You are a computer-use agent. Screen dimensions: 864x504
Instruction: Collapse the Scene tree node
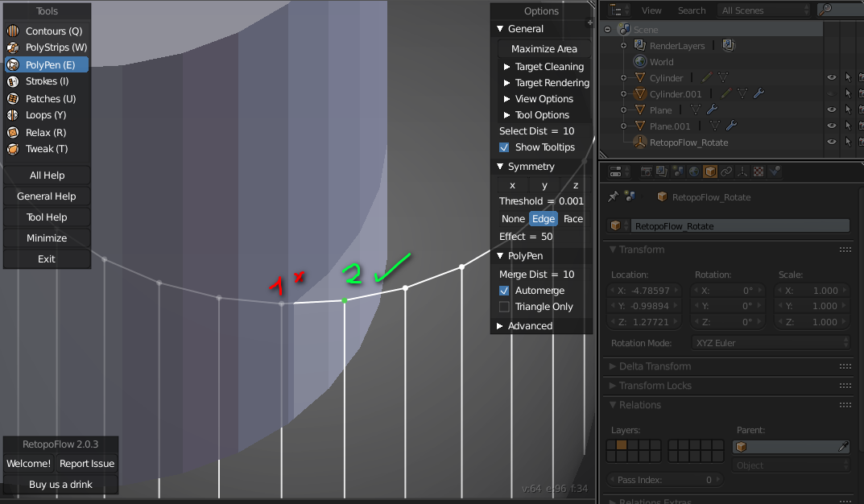click(x=608, y=29)
